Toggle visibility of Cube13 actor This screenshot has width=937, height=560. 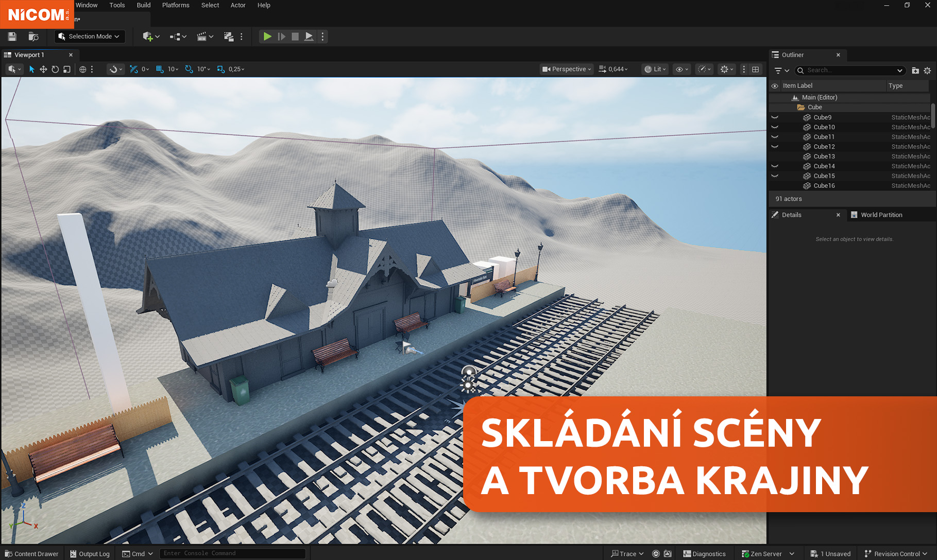[775, 156]
